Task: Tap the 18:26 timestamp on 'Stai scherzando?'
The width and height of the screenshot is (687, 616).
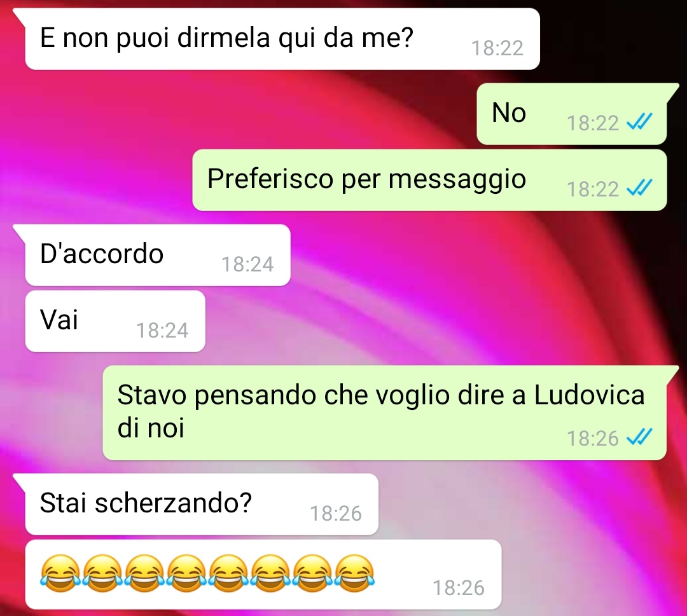Action: (x=336, y=514)
